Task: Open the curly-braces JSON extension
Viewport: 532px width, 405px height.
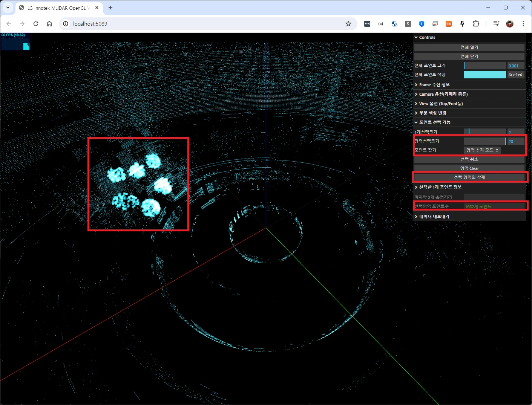Action: (381, 24)
